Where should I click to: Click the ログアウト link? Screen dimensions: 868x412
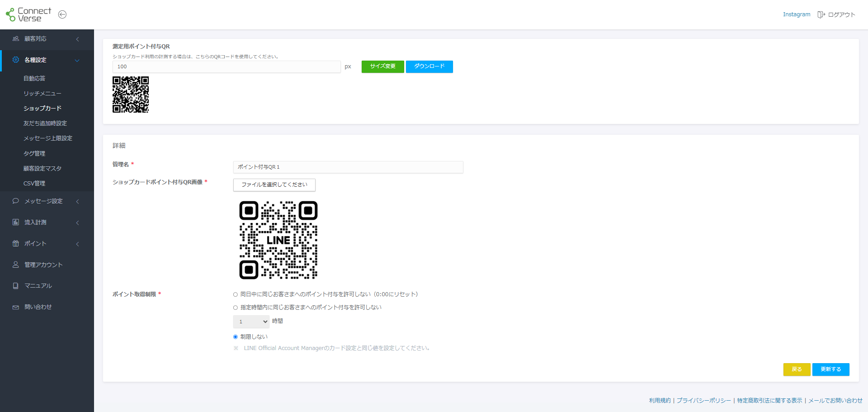pos(842,14)
